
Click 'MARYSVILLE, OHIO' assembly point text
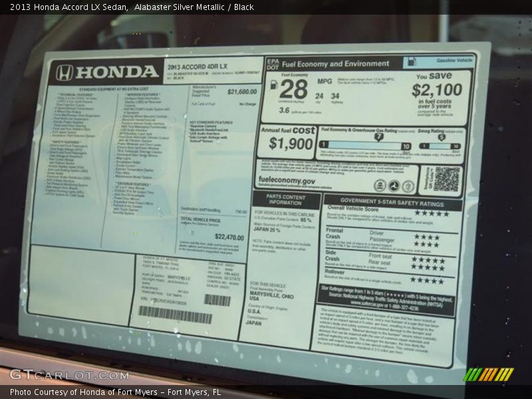tap(271, 295)
